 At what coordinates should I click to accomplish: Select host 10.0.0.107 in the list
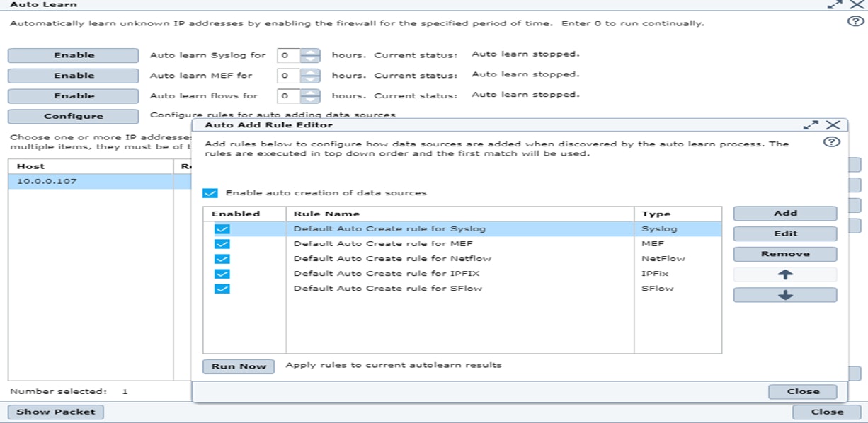tap(91, 182)
